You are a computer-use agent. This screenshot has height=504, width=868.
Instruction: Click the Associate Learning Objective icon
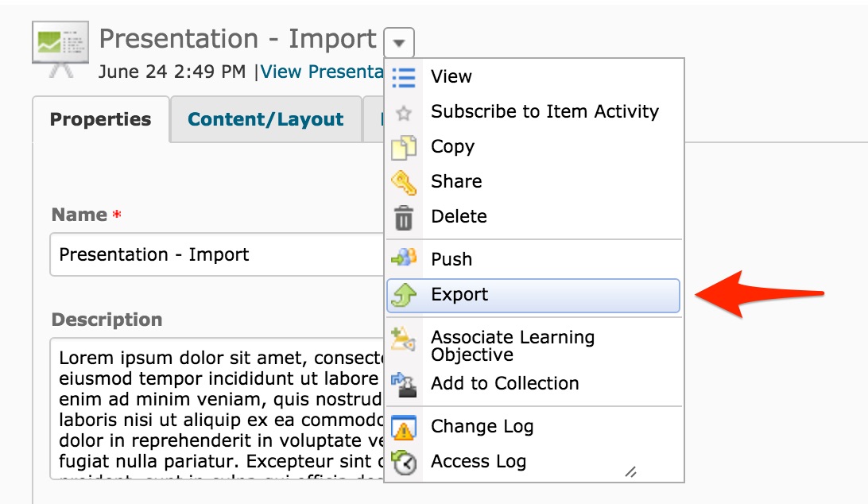tap(404, 339)
